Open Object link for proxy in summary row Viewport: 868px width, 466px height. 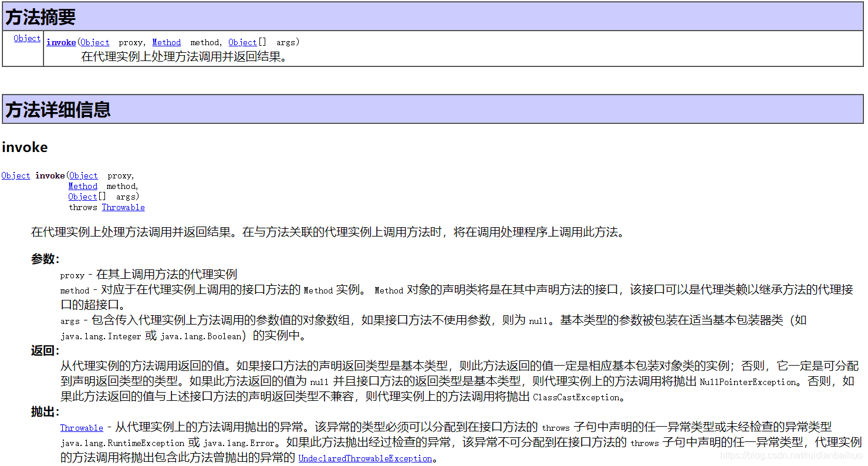95,42
